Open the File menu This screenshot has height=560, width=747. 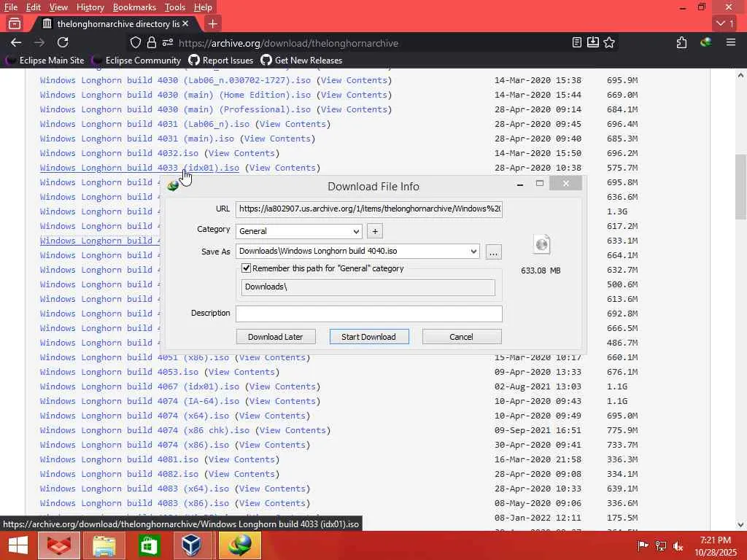[10, 7]
